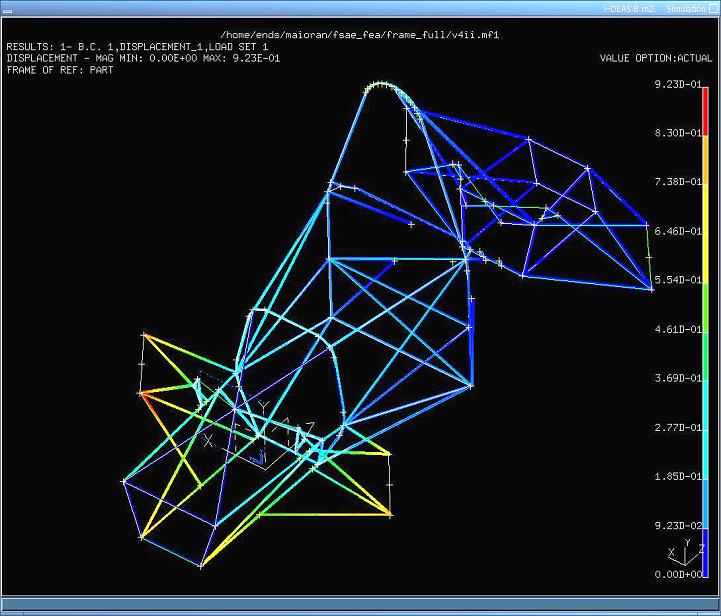The image size is (721, 616).
Task: Click the window button beside Simulation title
Action: (x=712, y=8)
